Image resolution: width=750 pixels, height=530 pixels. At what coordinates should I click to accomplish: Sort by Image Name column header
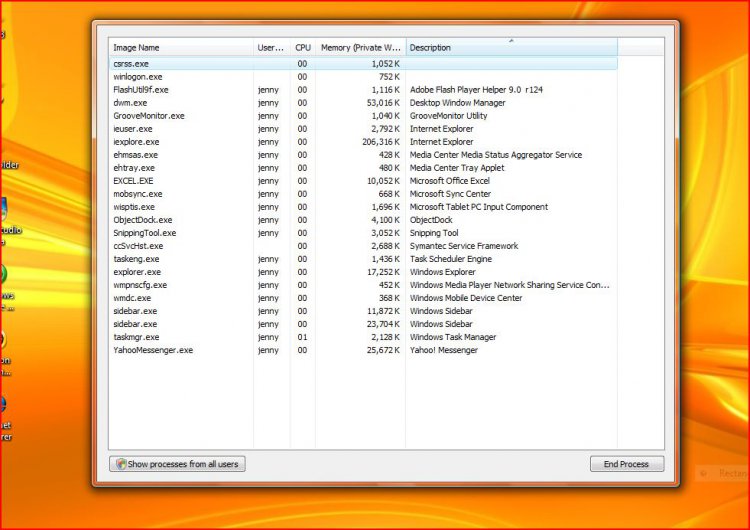pyautogui.click(x=181, y=48)
